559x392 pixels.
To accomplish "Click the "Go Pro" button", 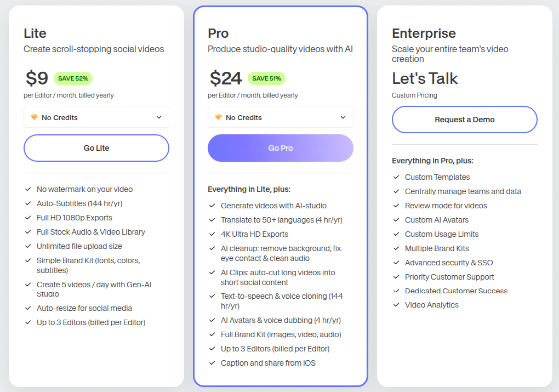I will pos(280,148).
